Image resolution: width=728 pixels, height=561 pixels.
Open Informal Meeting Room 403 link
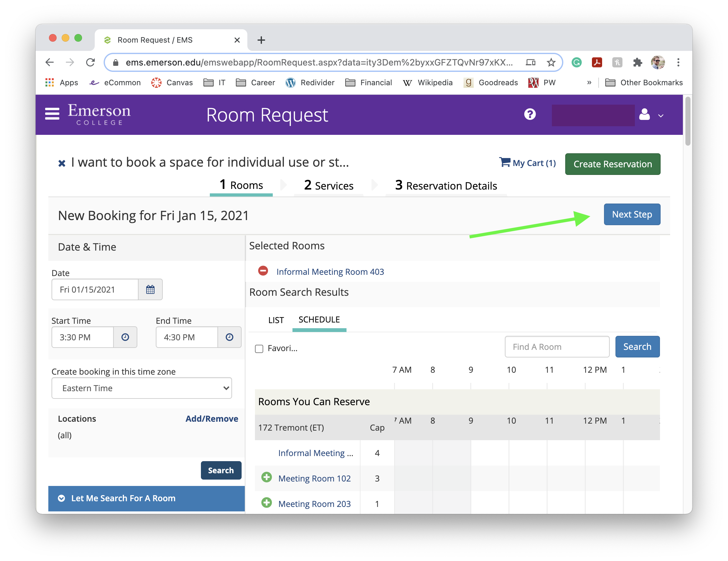[330, 272]
